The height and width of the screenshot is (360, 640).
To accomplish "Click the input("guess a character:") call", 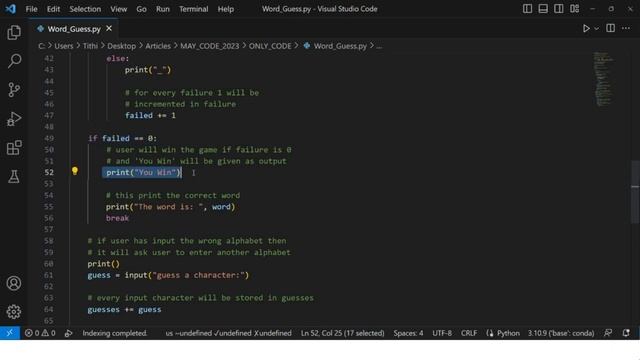I will click(x=187, y=275).
